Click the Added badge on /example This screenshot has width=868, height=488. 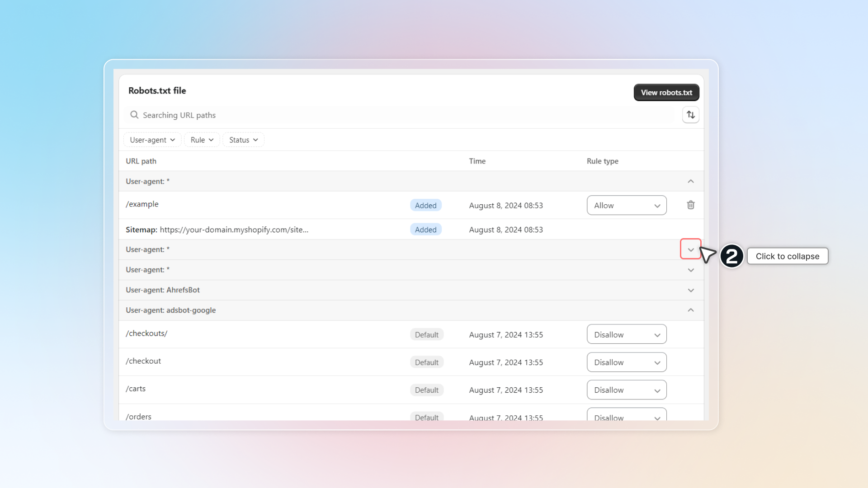pos(425,206)
